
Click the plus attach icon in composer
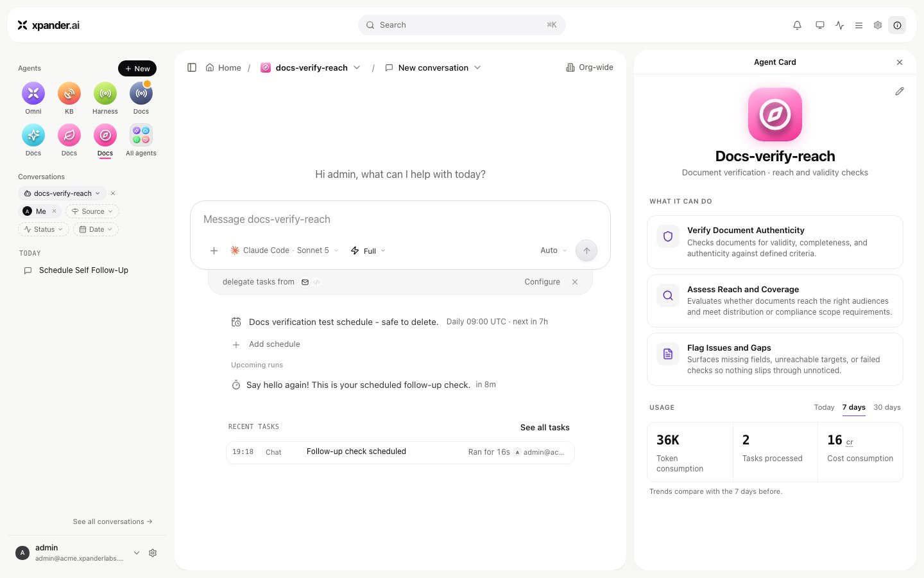click(214, 250)
